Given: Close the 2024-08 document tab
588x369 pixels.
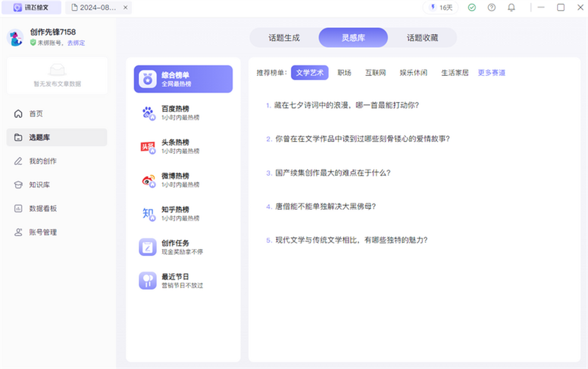Looking at the screenshot, I should pyautogui.click(x=125, y=8).
